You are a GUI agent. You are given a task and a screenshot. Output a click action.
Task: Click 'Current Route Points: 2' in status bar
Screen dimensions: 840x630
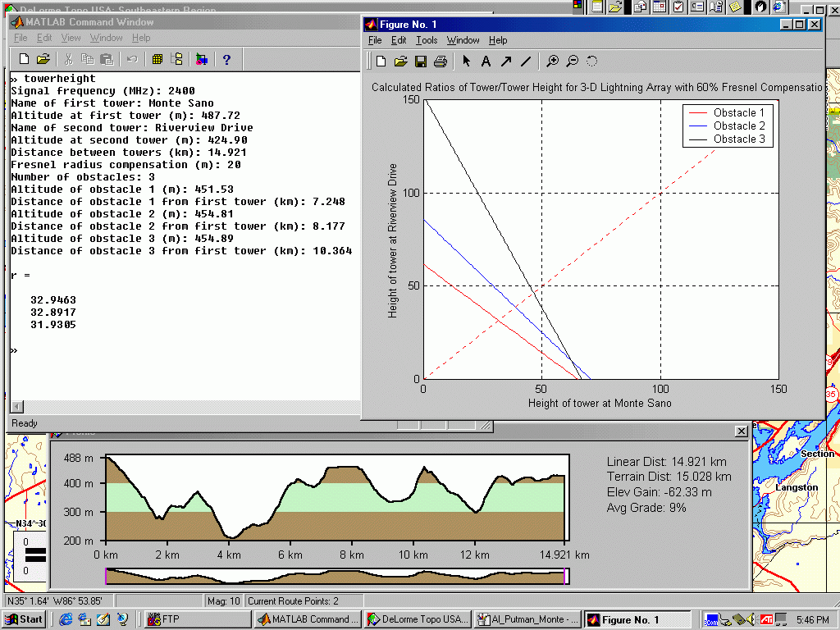pyautogui.click(x=293, y=601)
